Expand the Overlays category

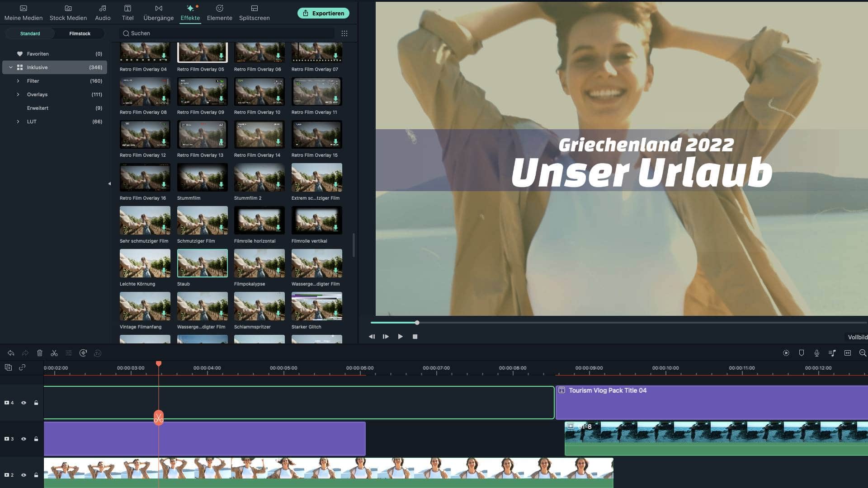point(17,94)
